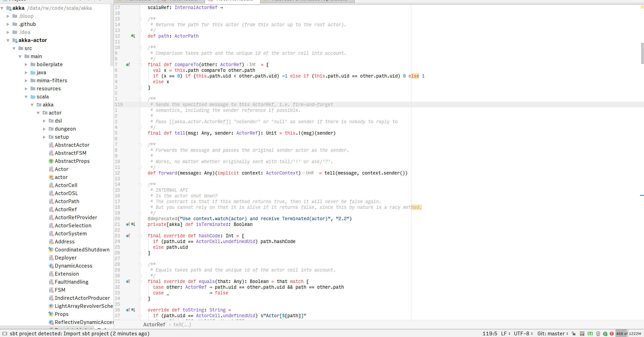Click the red error indicator in the status bar
The image size is (644, 337).
click(x=611, y=334)
